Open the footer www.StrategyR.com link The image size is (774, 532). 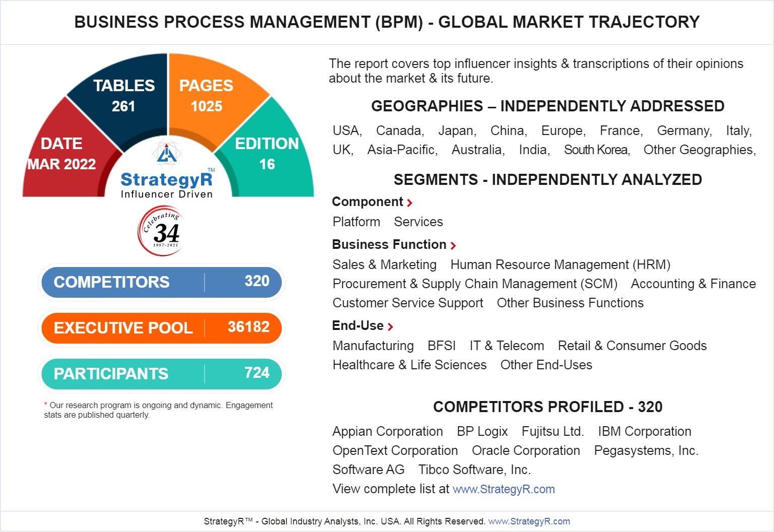(529, 521)
